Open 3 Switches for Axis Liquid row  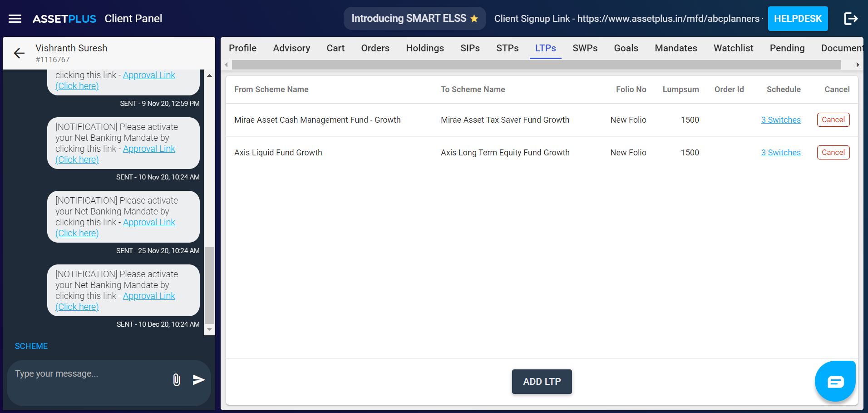781,153
